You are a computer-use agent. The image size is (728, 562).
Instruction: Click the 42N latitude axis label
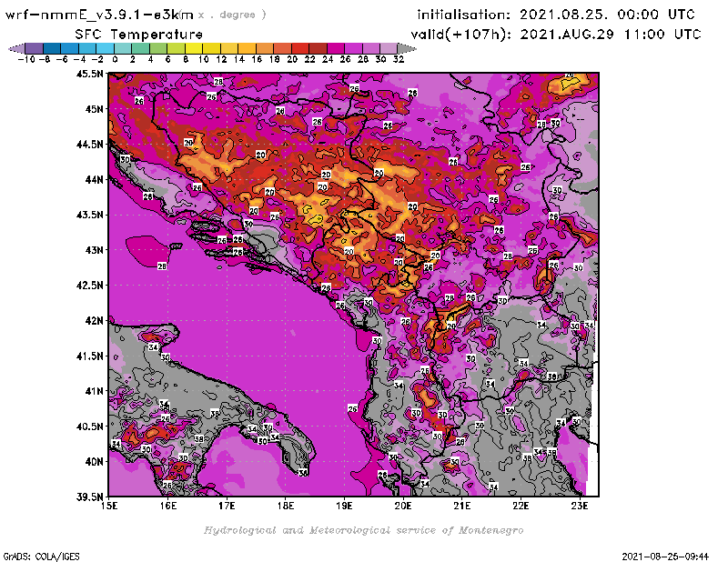click(x=94, y=321)
